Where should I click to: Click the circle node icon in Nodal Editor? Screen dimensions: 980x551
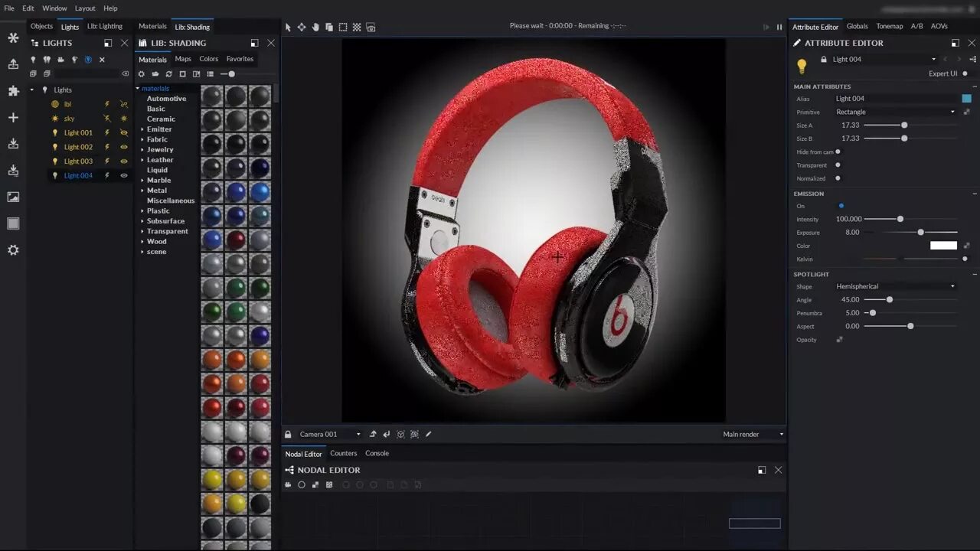(302, 484)
